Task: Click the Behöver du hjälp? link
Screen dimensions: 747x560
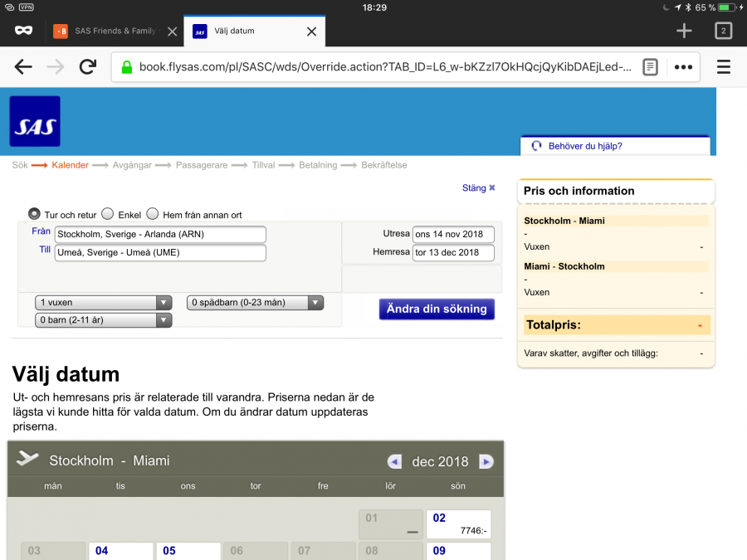Action: point(586,146)
